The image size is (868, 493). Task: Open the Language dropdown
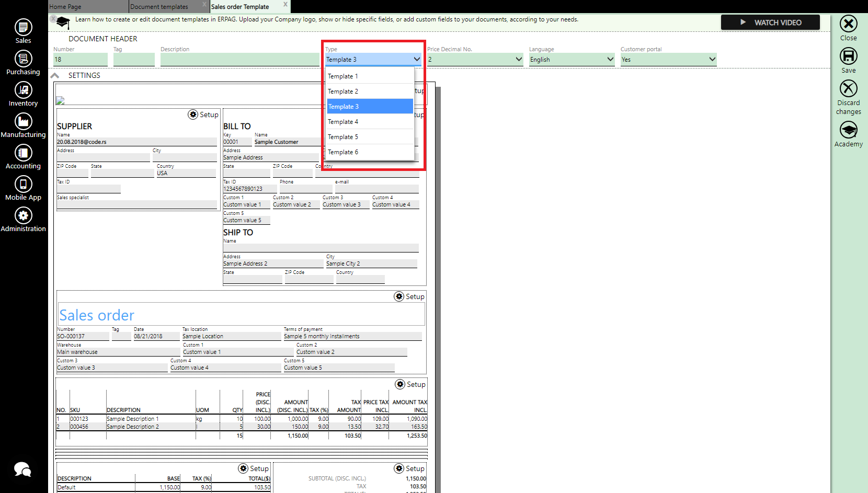572,60
